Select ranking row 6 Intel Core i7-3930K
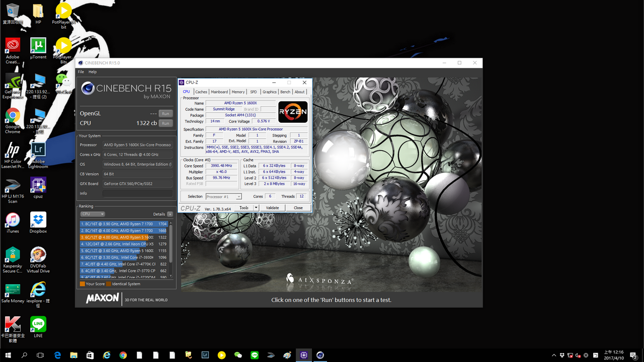The height and width of the screenshot is (362, 644). click(124, 257)
